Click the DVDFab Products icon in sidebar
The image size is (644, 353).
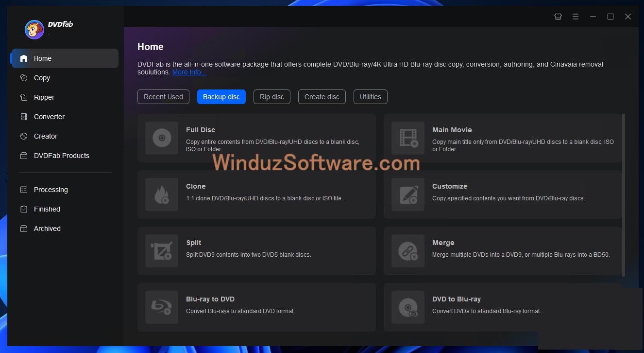click(x=24, y=156)
